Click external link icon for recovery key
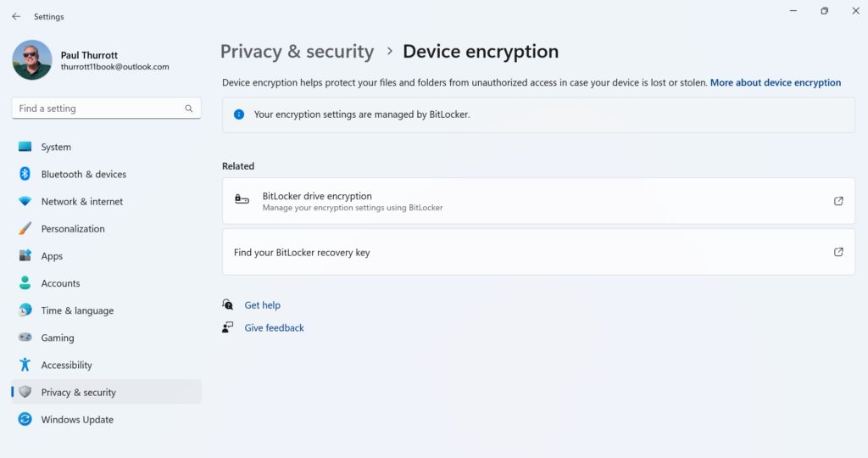This screenshot has height=458, width=868. pyautogui.click(x=838, y=252)
